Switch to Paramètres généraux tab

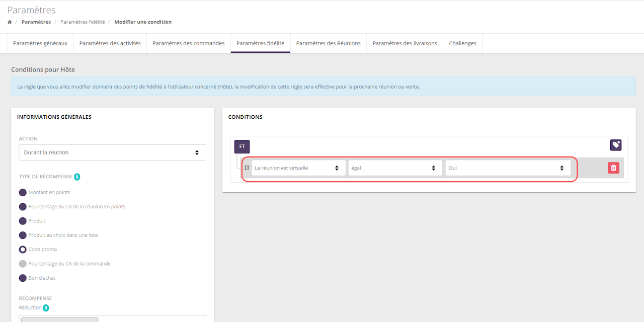coord(40,43)
